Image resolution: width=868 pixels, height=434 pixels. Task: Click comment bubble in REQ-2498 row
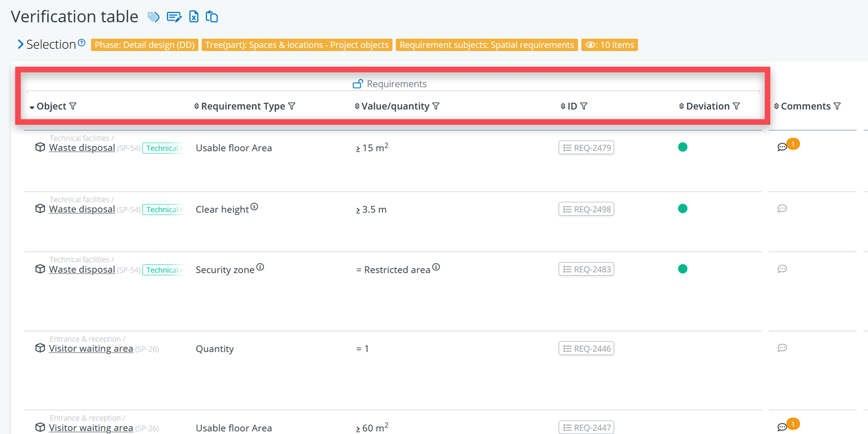pos(782,209)
